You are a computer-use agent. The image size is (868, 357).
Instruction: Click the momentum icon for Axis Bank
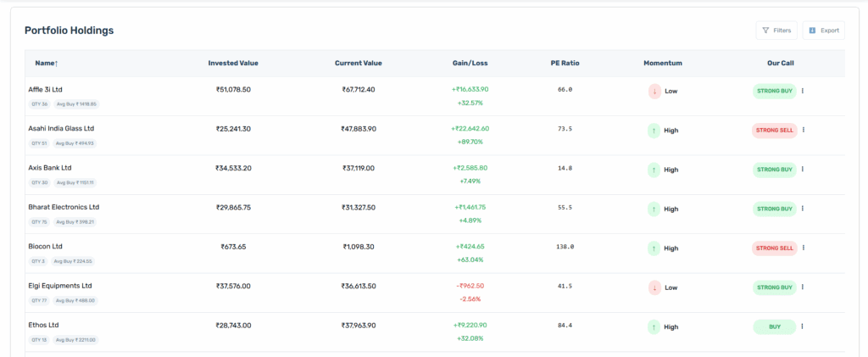654,170
